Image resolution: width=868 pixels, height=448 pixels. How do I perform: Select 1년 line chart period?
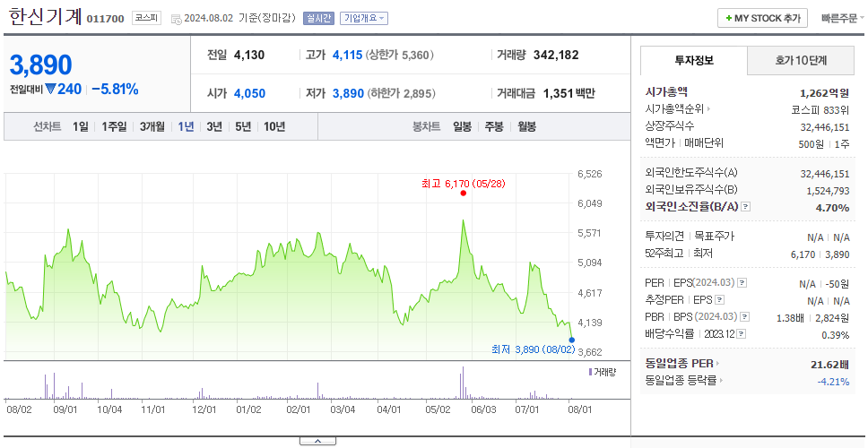click(186, 126)
